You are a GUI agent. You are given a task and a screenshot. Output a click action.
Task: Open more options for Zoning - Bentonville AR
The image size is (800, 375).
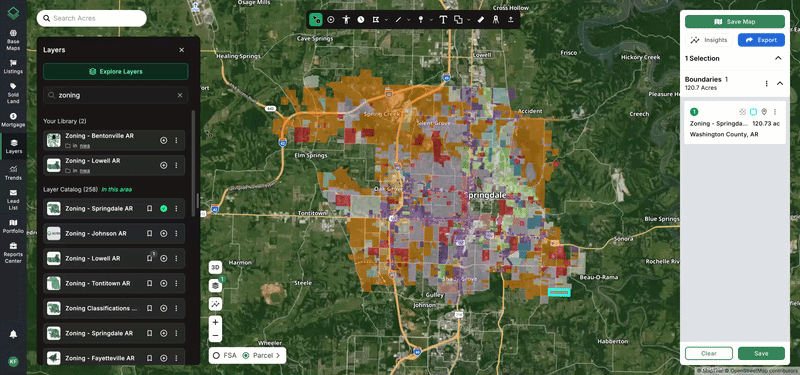coord(177,140)
